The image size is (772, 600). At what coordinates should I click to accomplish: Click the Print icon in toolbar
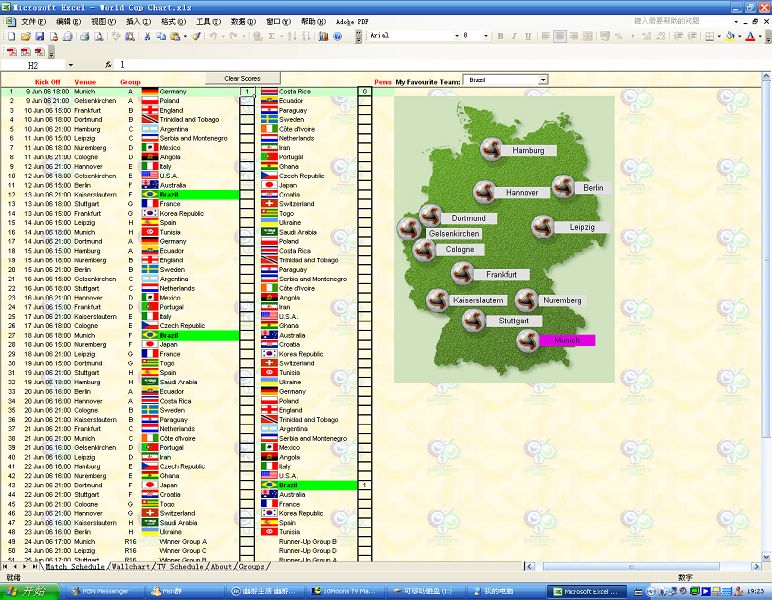click(85, 36)
